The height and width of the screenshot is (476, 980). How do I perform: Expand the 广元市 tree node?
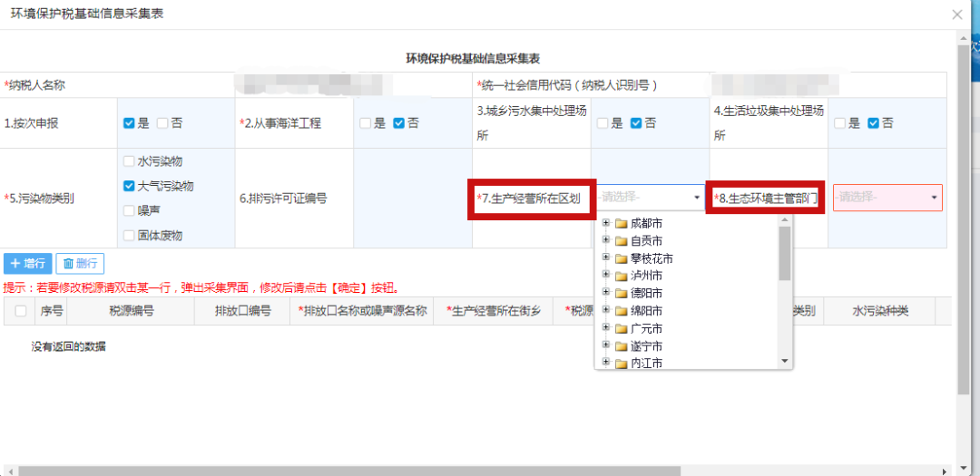(606, 328)
